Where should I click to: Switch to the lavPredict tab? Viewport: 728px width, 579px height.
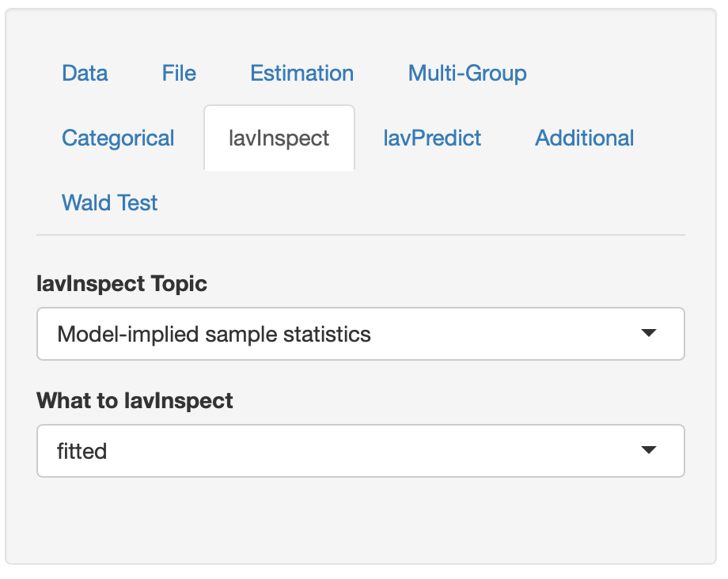coord(432,138)
